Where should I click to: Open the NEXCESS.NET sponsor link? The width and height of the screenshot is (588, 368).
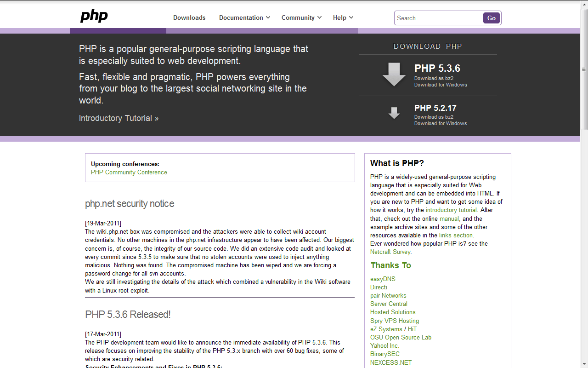point(391,362)
